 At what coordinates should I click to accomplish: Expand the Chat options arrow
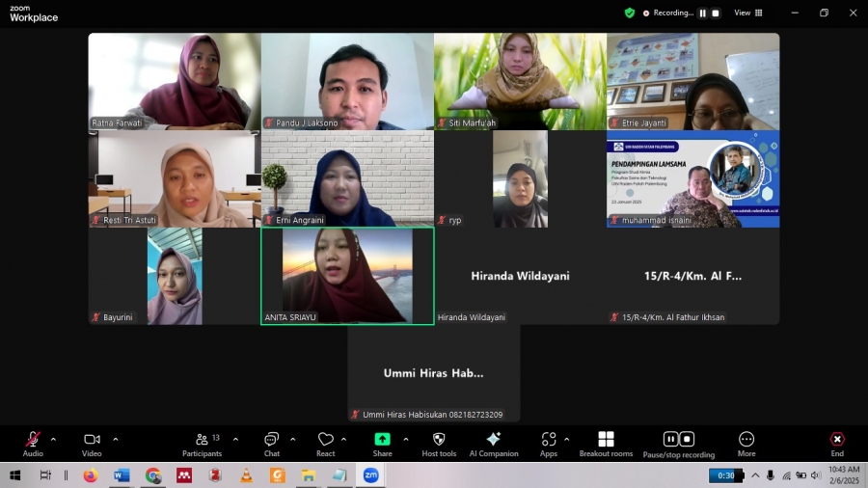point(293,440)
